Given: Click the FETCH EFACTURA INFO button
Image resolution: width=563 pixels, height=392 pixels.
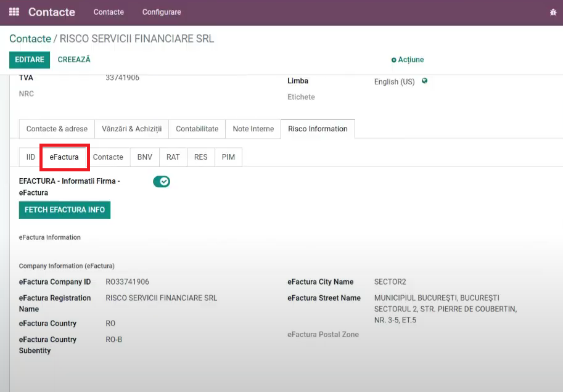Looking at the screenshot, I should click(65, 210).
